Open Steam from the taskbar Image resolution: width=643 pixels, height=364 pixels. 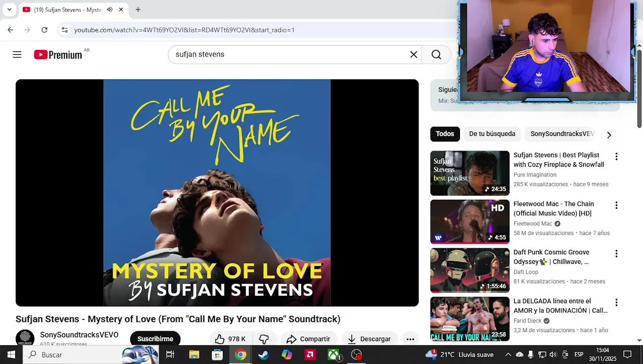coord(263,355)
